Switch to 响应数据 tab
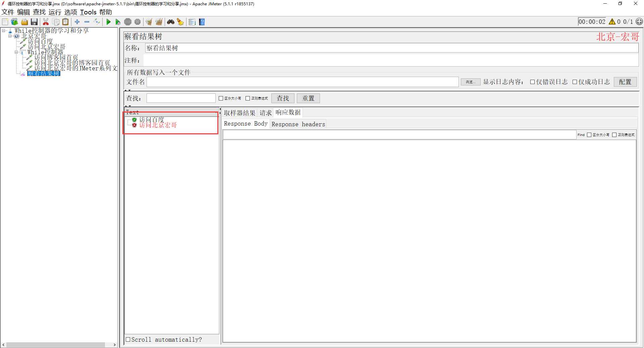Viewport: 644px width, 348px height. 288,112
